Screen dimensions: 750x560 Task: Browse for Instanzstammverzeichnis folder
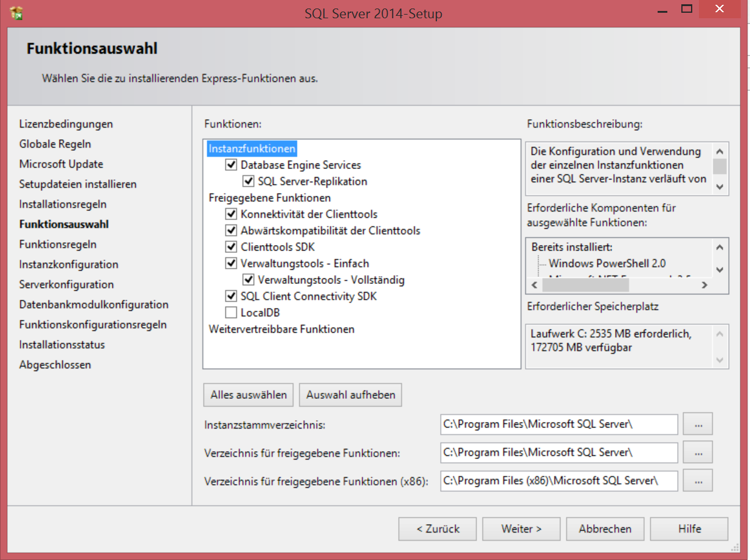[698, 424]
